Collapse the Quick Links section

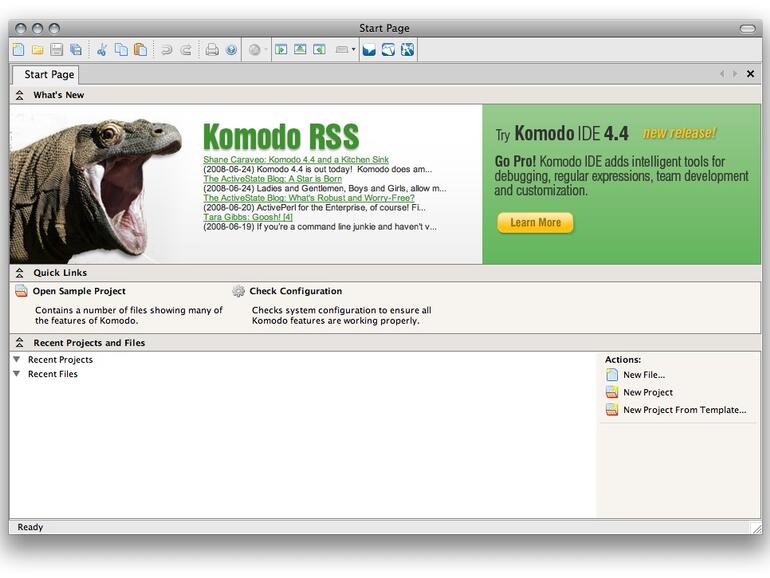(20, 273)
